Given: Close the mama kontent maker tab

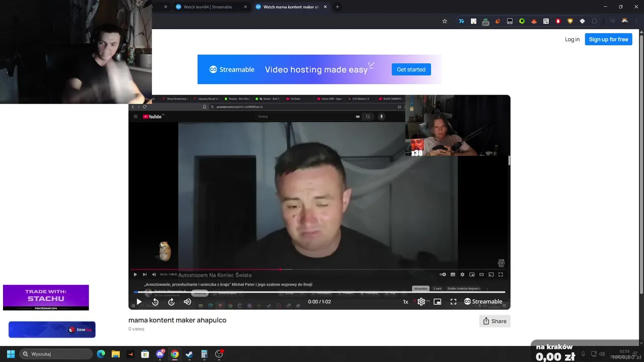Looking at the screenshot, I should click(325, 7).
